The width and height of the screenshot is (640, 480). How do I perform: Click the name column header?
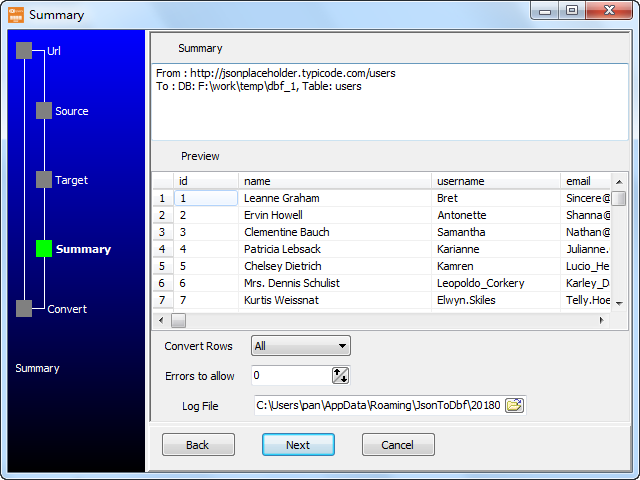335,181
